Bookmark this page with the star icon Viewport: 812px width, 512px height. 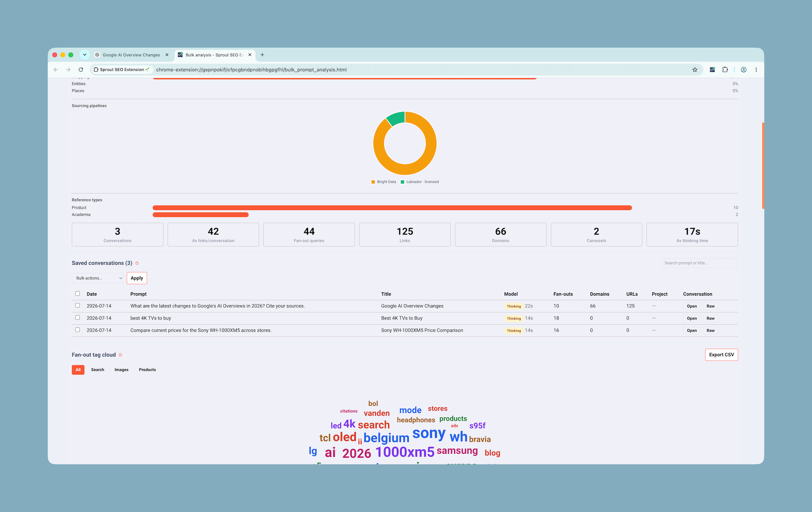click(695, 70)
